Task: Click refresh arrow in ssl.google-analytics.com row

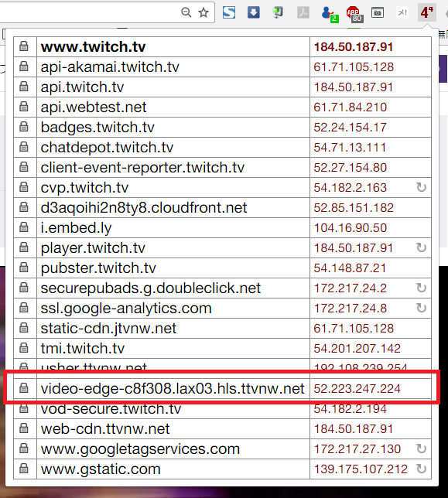Action: pos(422,308)
